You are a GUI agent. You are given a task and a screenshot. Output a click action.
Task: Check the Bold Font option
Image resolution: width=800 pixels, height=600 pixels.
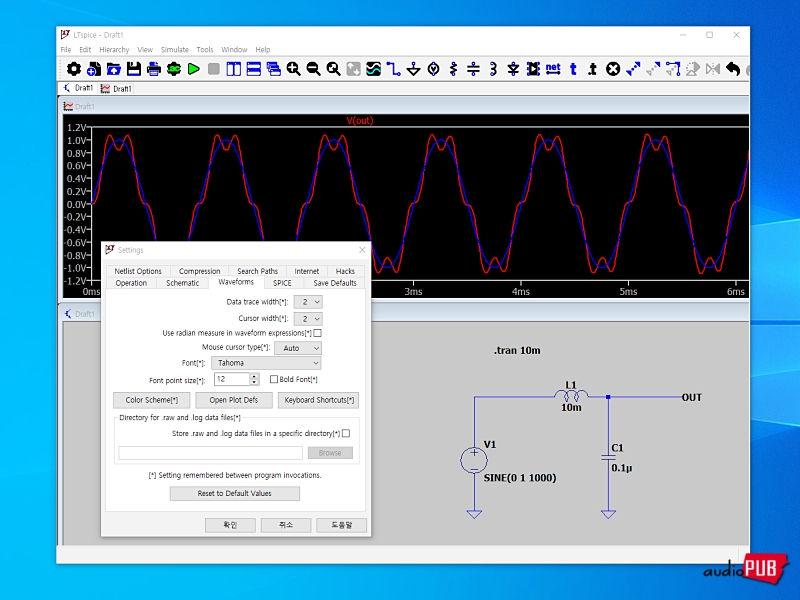(273, 380)
